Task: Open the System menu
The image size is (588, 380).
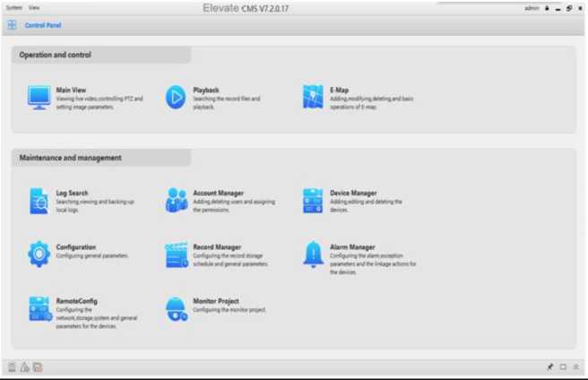Action: coord(13,7)
